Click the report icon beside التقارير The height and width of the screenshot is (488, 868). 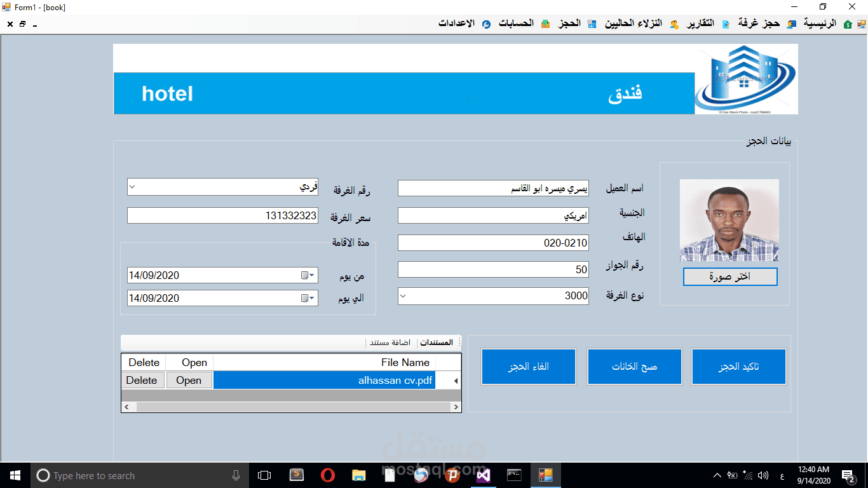click(726, 24)
